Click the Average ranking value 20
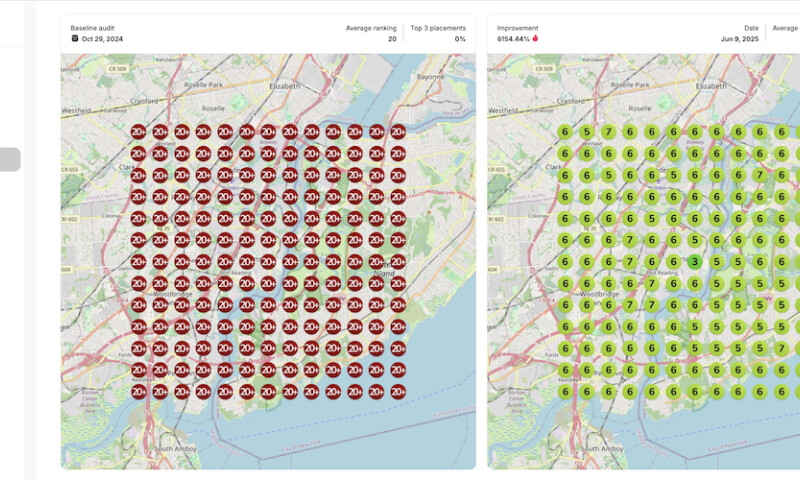Viewport: 800px width, 480px height. coord(392,39)
